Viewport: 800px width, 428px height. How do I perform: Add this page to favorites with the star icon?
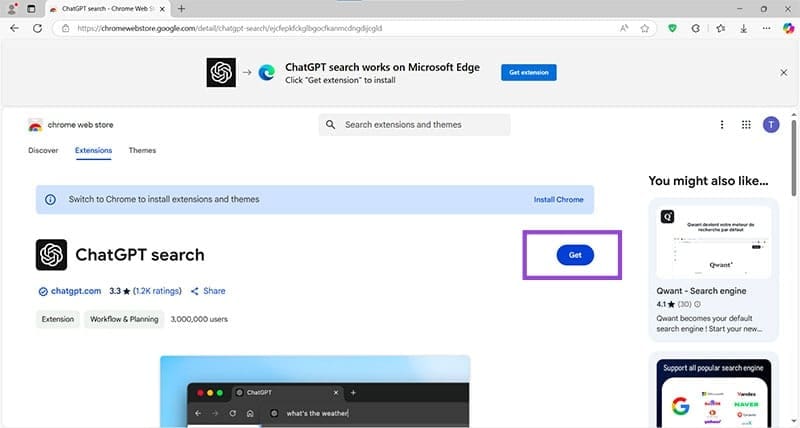point(645,29)
